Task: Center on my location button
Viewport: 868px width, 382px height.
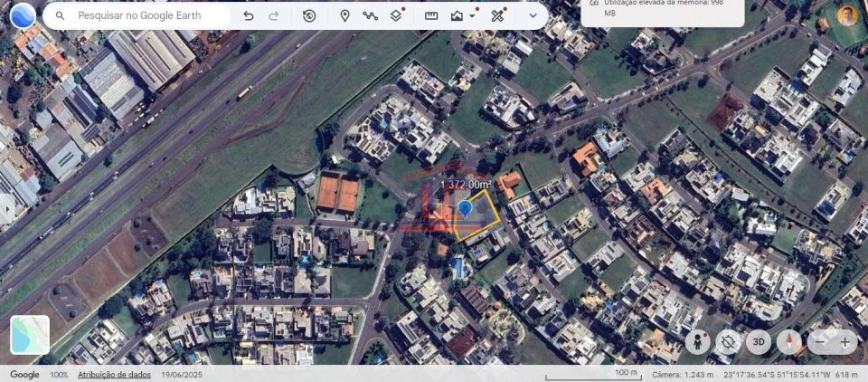Action: click(728, 342)
